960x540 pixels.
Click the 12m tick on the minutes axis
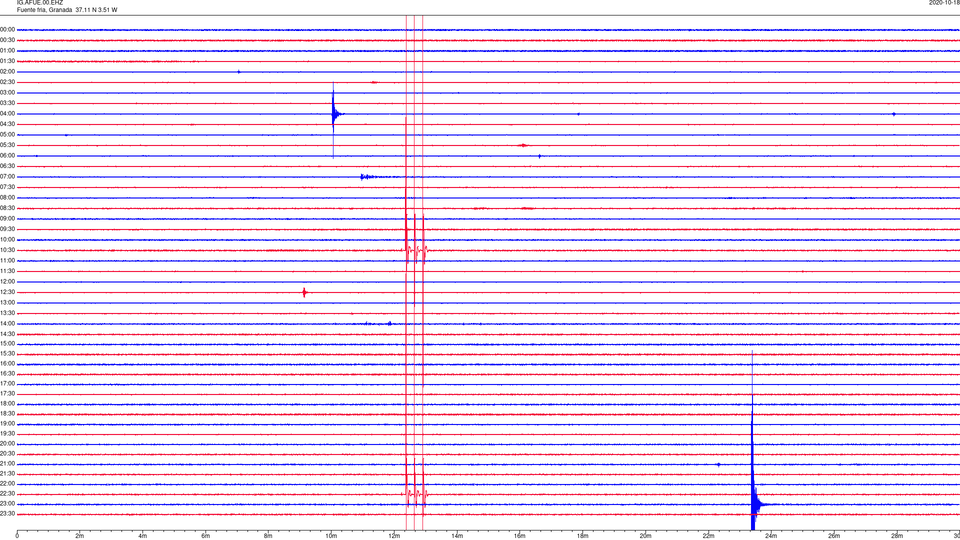pos(394,536)
